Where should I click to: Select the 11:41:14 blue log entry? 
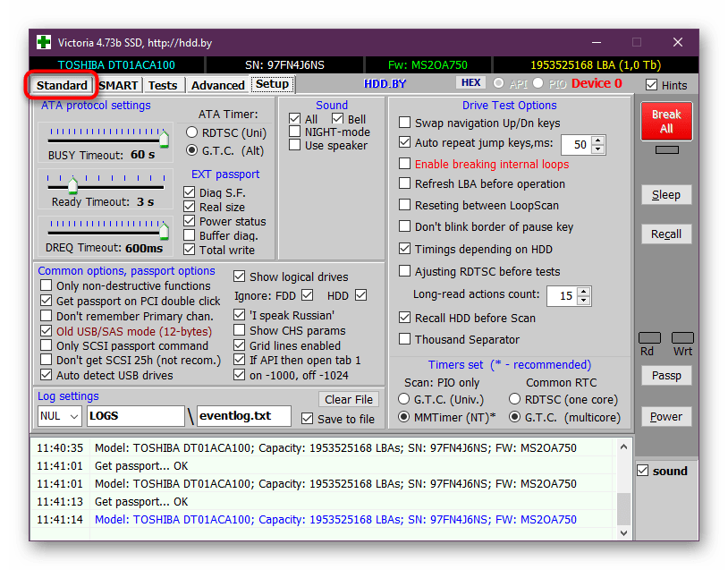(x=323, y=519)
